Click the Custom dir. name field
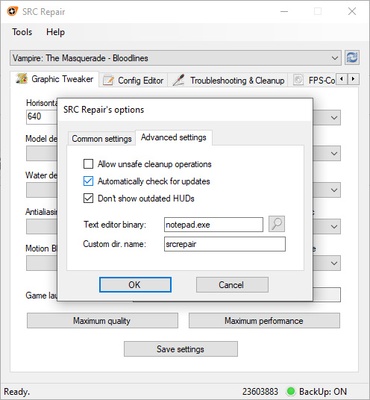370x400 pixels. click(x=225, y=244)
